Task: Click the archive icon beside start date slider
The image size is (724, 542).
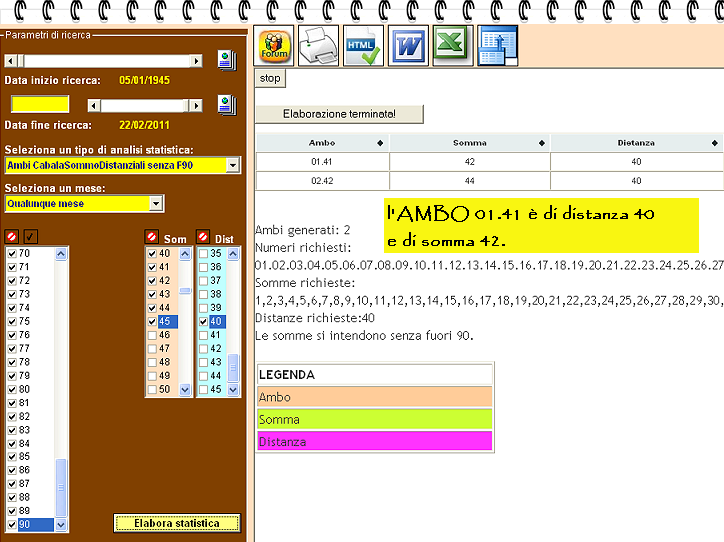Action: point(225,59)
